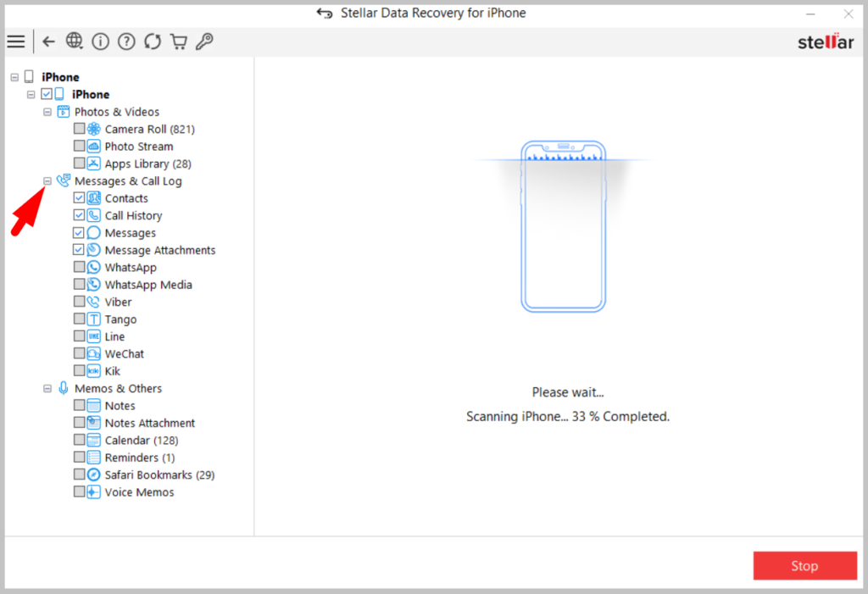Image resolution: width=868 pixels, height=594 pixels.
Task: Click the Safari Bookmarks compass icon
Action: [x=94, y=475]
